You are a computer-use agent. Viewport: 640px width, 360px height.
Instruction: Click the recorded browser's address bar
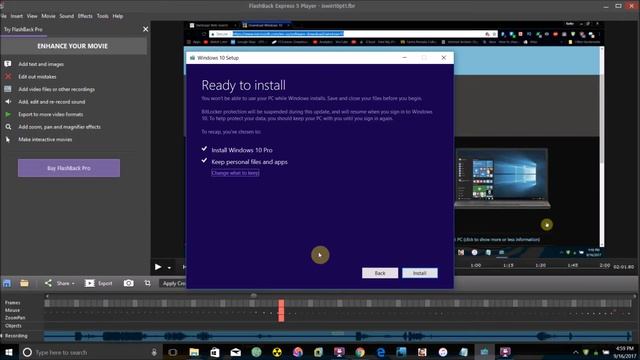coord(353,34)
